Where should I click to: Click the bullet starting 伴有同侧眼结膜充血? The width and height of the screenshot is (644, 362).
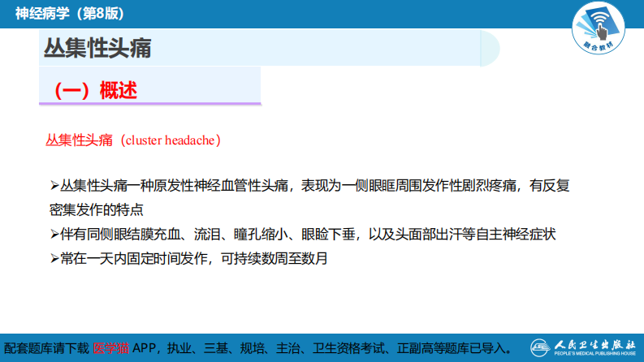(x=303, y=234)
